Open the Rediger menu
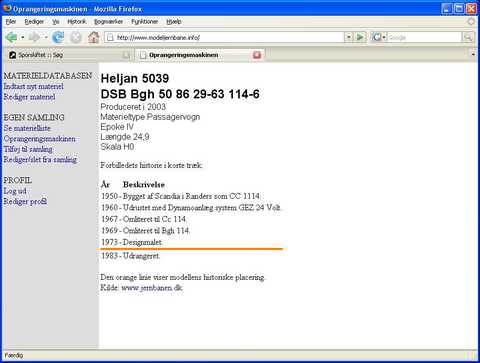The image size is (480, 363). pos(34,22)
